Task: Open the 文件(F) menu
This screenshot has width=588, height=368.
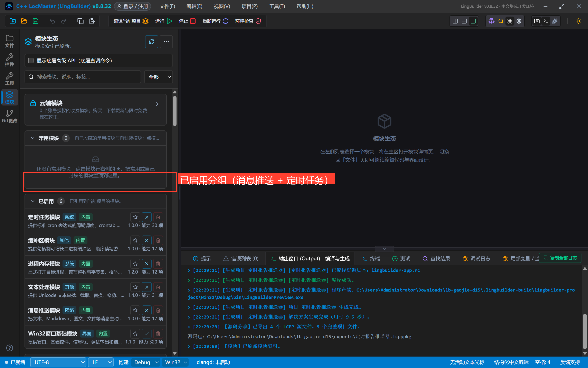Action: coord(167,6)
